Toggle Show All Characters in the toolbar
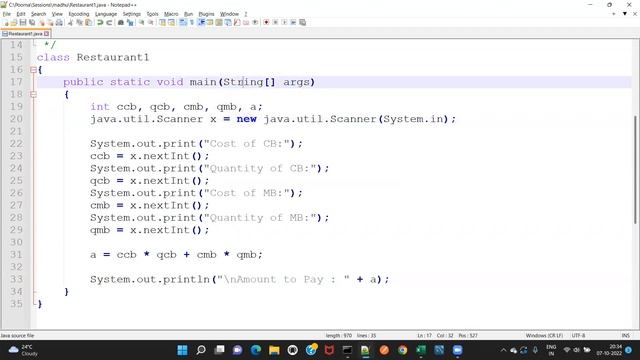 tap(191, 22)
